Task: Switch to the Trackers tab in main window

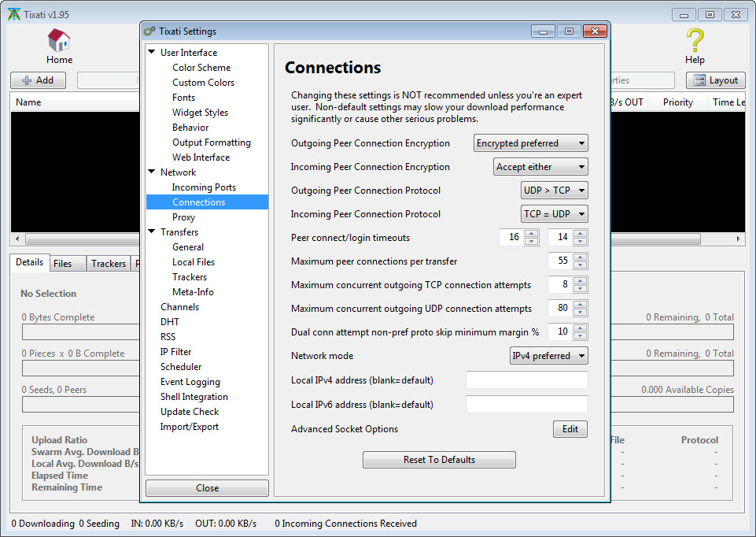Action: (x=109, y=264)
